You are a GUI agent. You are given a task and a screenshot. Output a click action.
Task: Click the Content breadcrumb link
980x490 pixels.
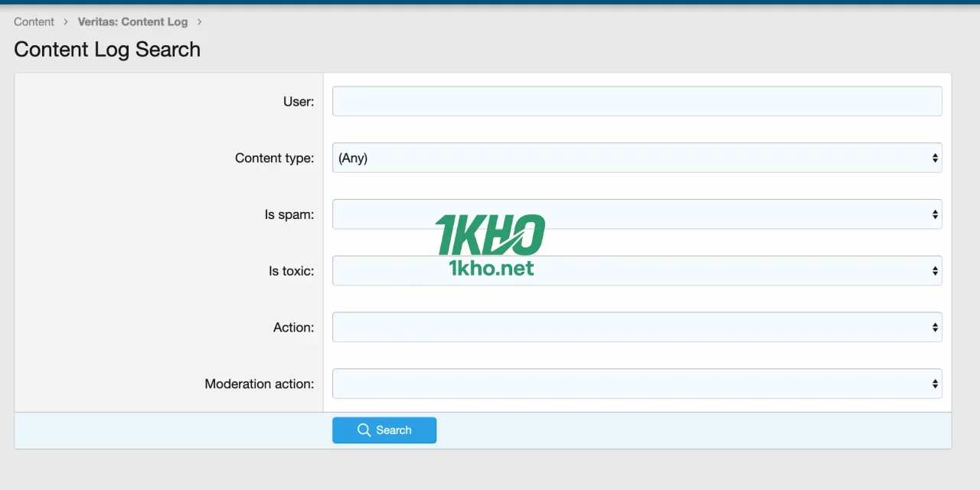click(x=34, y=21)
